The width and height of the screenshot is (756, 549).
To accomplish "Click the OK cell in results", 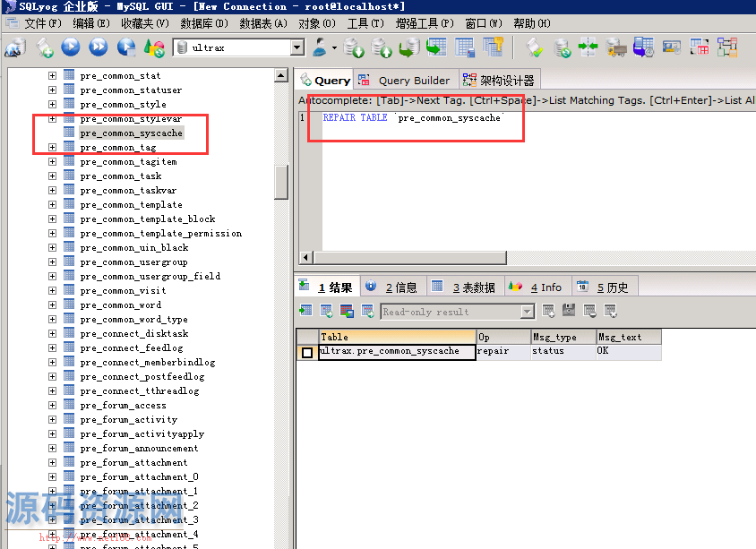I will tap(629, 351).
